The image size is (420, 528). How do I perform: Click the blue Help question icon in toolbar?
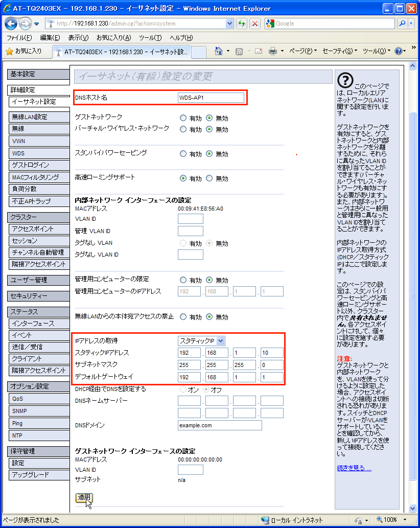(399, 51)
